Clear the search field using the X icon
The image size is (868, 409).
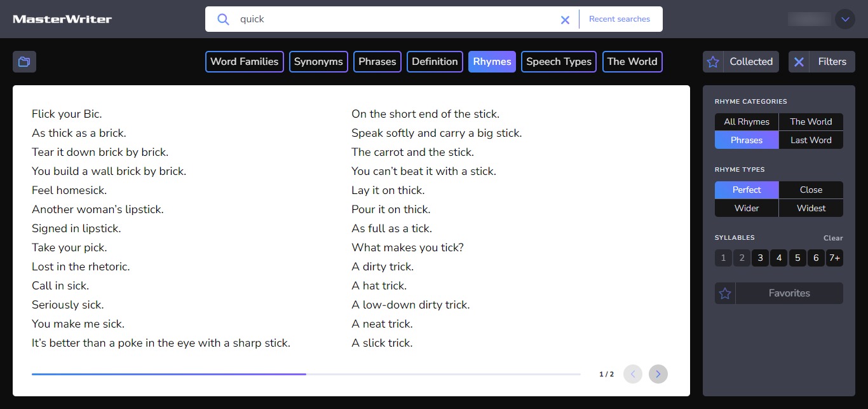pos(565,19)
